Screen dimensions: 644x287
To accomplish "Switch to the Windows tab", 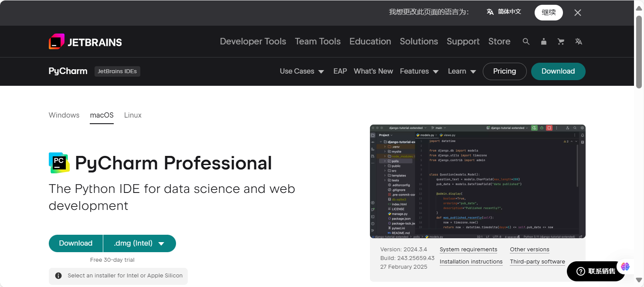I will (x=64, y=115).
